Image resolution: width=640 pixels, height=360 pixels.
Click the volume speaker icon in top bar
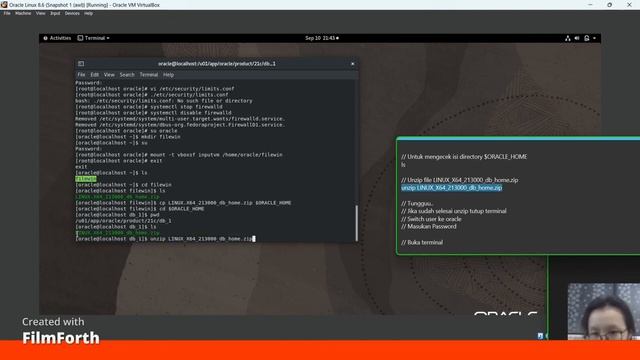point(577,38)
